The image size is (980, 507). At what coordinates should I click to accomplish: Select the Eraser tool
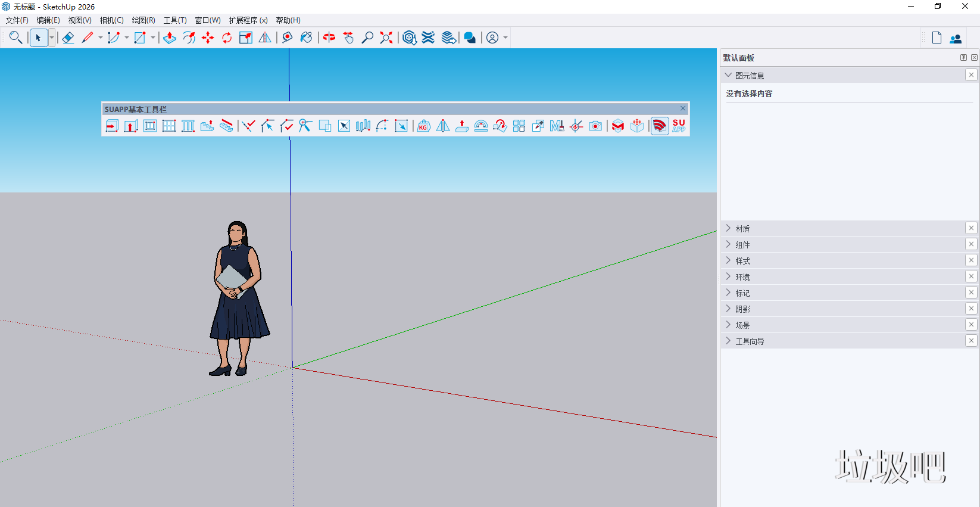click(68, 38)
